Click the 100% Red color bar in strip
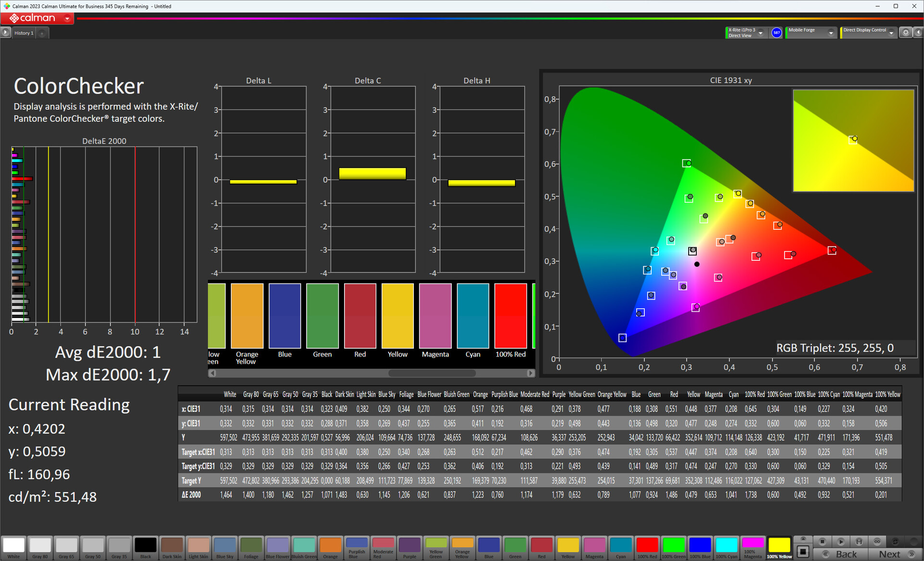The width and height of the screenshot is (924, 561). pos(511,316)
